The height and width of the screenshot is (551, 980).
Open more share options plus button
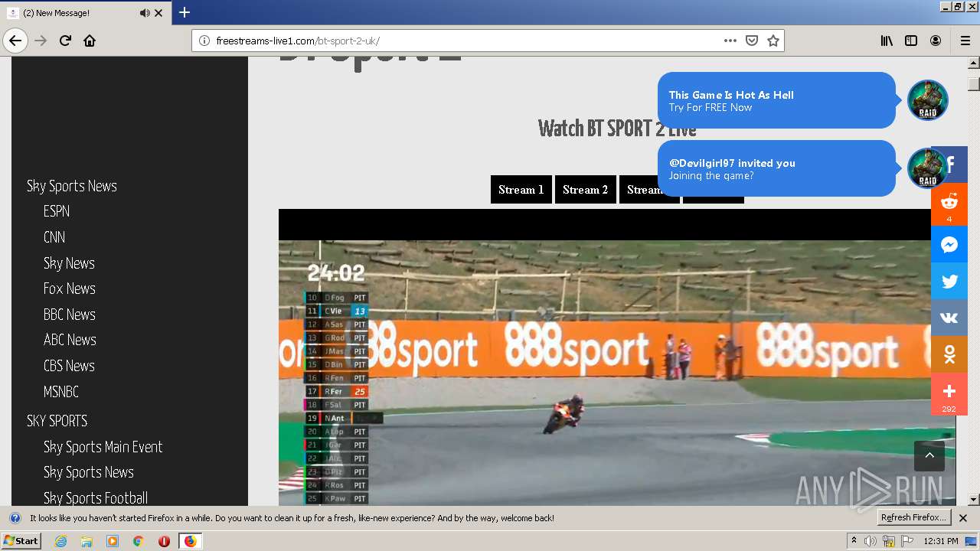click(949, 393)
